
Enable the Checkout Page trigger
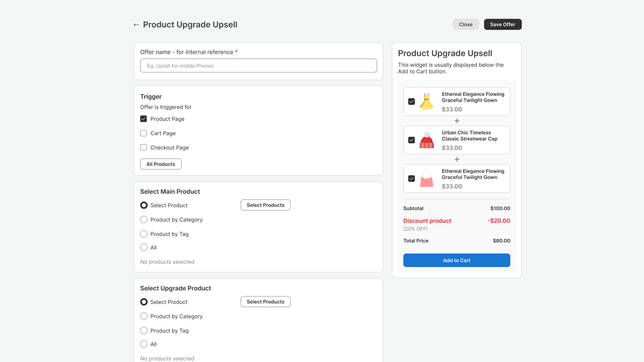coord(143,147)
